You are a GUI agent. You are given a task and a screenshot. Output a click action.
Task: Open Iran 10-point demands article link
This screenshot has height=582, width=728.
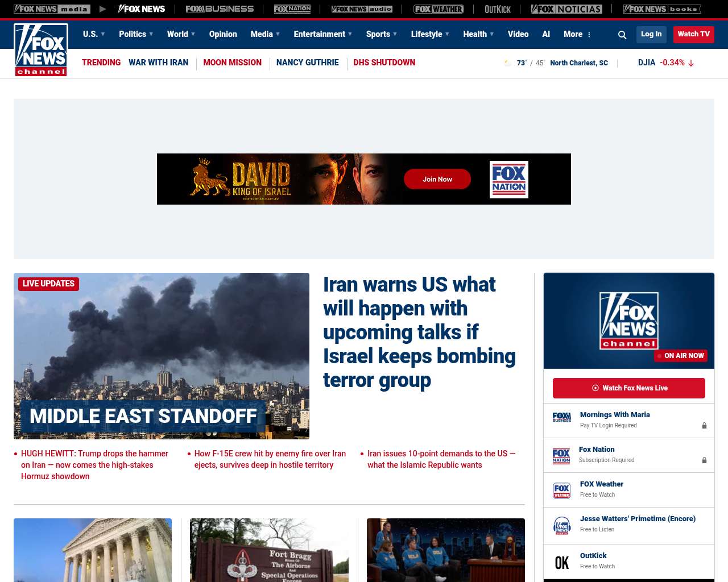(441, 459)
